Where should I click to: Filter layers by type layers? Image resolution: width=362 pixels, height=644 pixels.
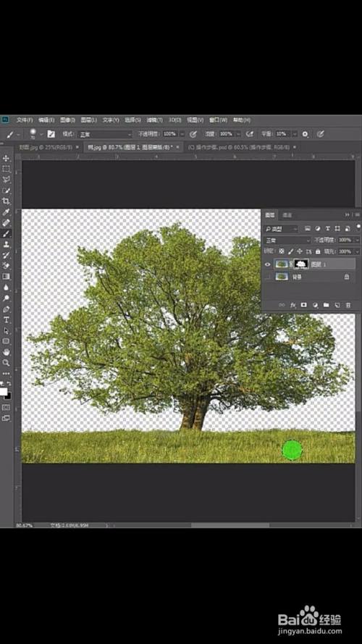[327, 228]
